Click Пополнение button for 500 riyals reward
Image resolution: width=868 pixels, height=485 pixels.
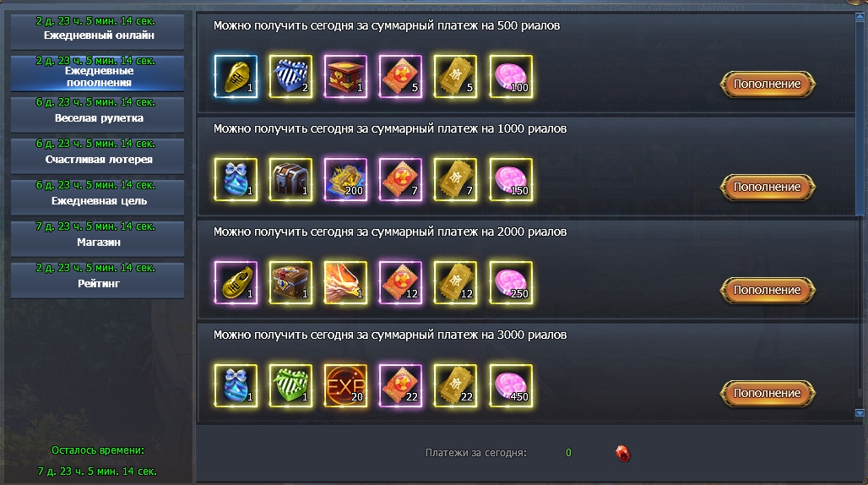(x=768, y=84)
